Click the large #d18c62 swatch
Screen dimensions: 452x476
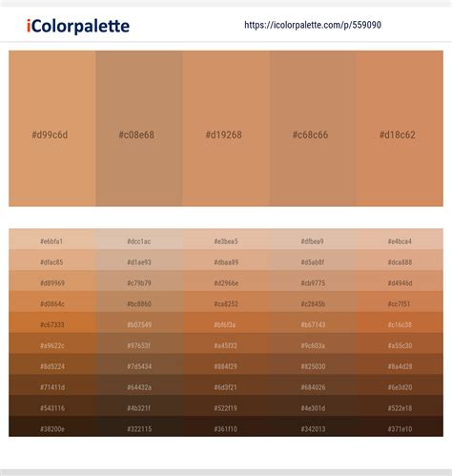tap(400, 129)
